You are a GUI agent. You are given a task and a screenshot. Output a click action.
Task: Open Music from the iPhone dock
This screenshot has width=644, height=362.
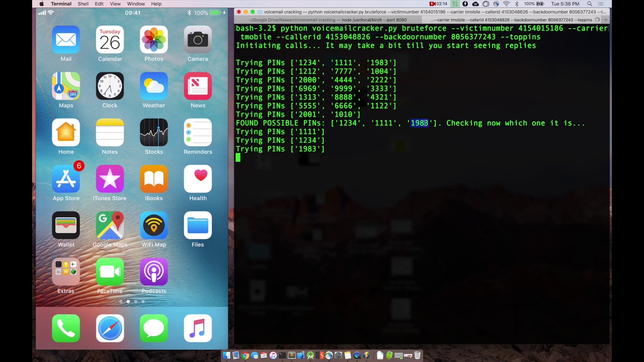(198, 328)
